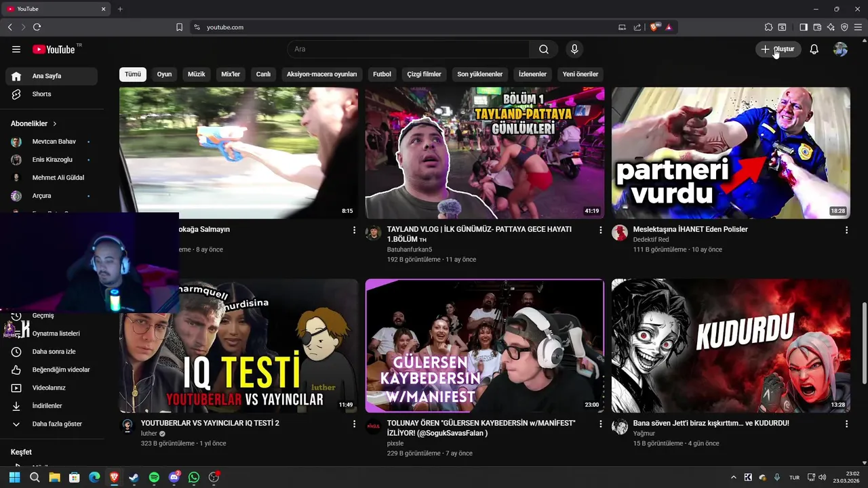Open Steam from the taskbar
Screen dimensions: 868x488
[x=134, y=477]
